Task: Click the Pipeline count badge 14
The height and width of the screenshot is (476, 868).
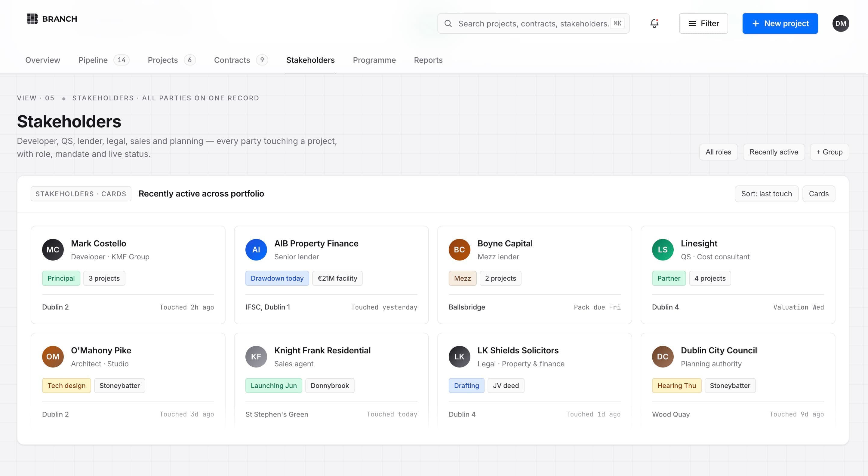Action: (x=121, y=60)
